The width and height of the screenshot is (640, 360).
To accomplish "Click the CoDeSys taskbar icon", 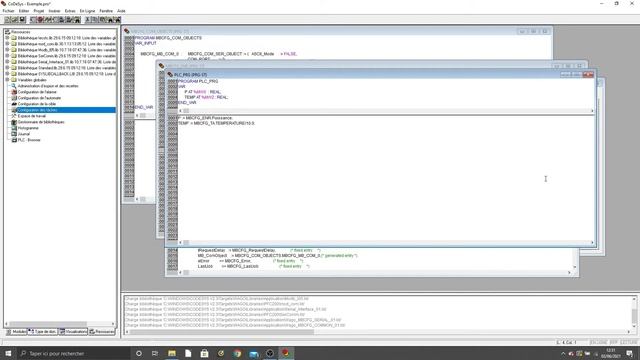I will 286,353.
